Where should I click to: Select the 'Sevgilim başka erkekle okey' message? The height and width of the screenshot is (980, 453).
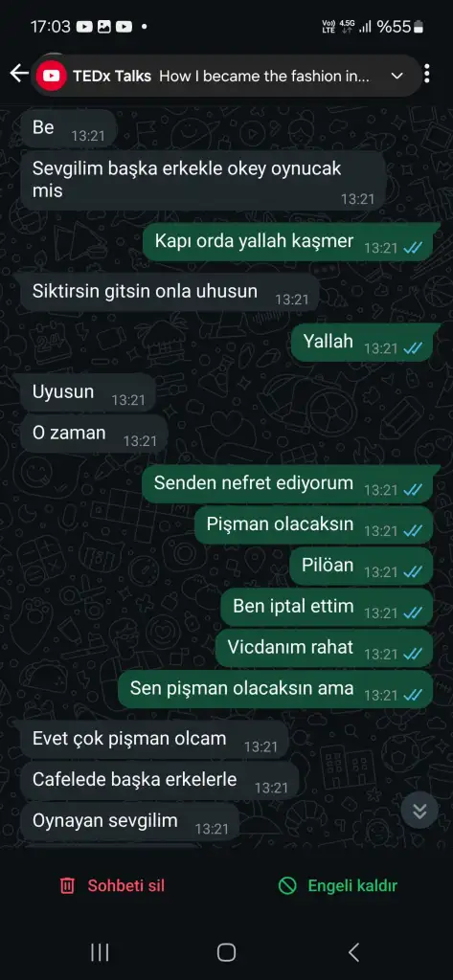pos(203,180)
